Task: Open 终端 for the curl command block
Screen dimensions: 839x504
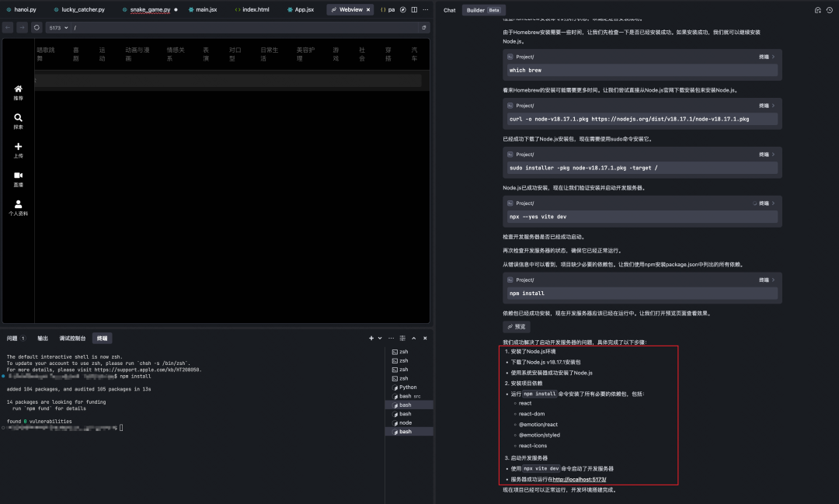Action: point(767,106)
